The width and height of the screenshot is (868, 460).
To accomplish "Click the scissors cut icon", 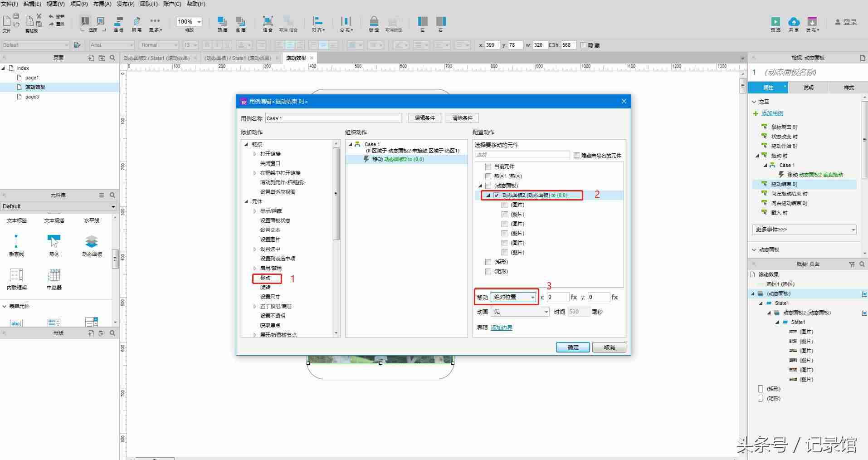I will click(39, 16).
